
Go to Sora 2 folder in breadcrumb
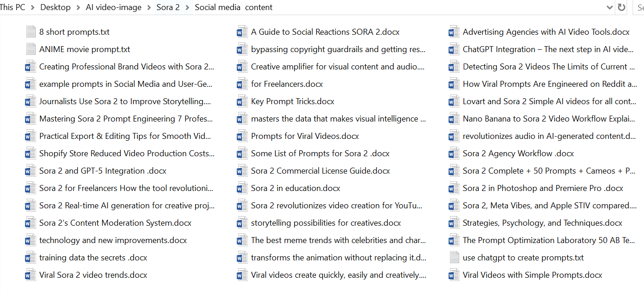coord(168,7)
